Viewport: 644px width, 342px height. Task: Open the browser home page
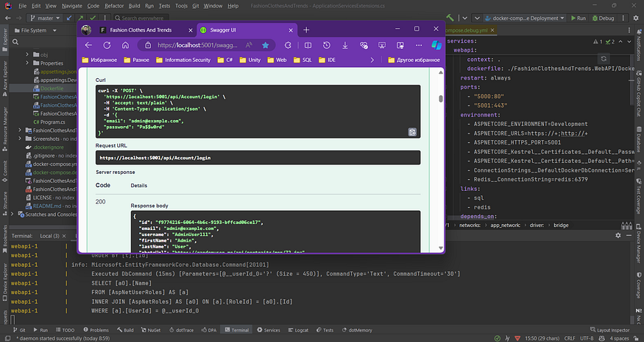pyautogui.click(x=126, y=45)
